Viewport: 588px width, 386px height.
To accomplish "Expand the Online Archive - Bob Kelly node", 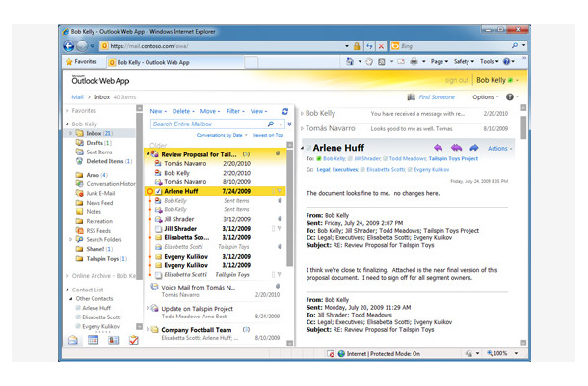I will click(x=67, y=276).
